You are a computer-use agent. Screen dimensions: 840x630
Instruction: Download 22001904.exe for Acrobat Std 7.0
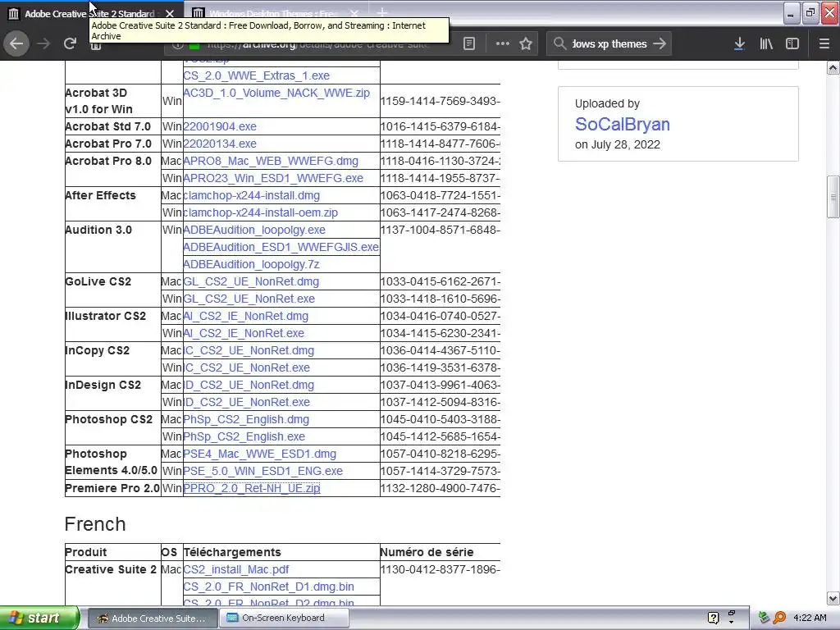(x=220, y=126)
